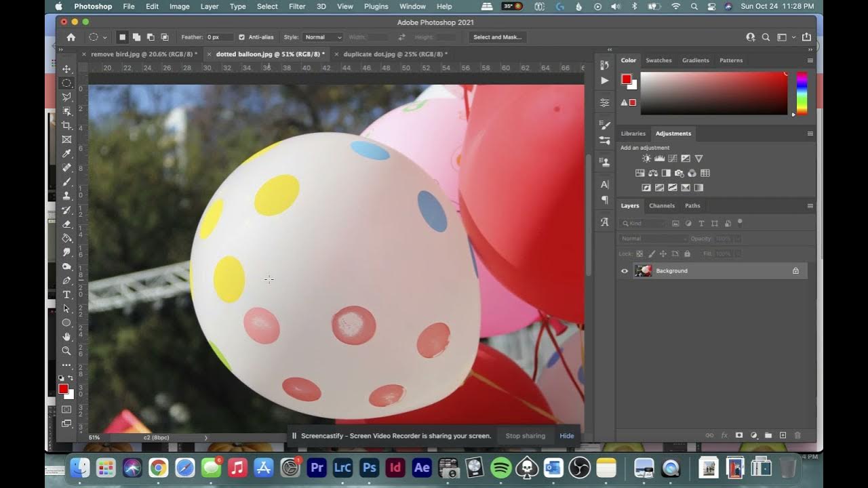This screenshot has width=868, height=488.
Task: Enable Add to selection mode
Action: click(x=136, y=37)
